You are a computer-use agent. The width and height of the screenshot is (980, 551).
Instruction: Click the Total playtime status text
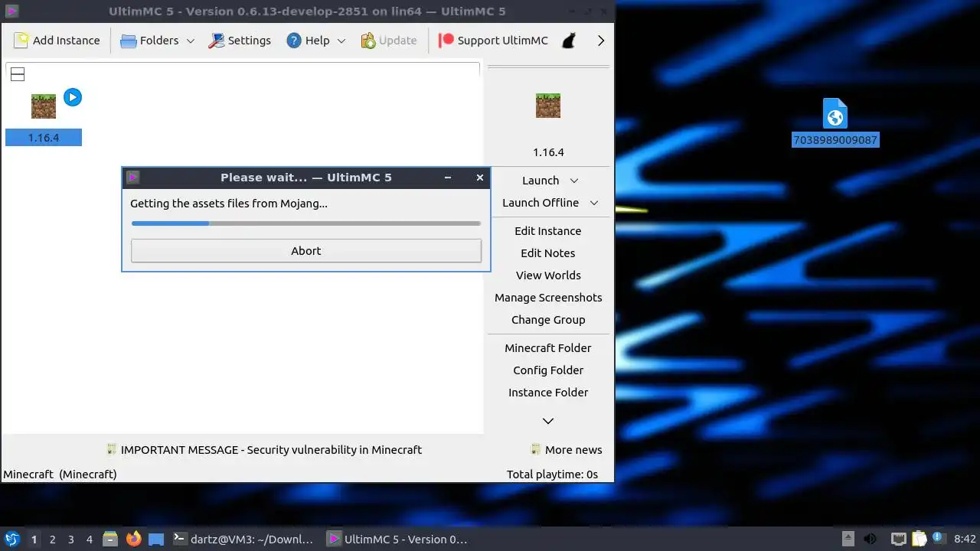click(x=552, y=474)
